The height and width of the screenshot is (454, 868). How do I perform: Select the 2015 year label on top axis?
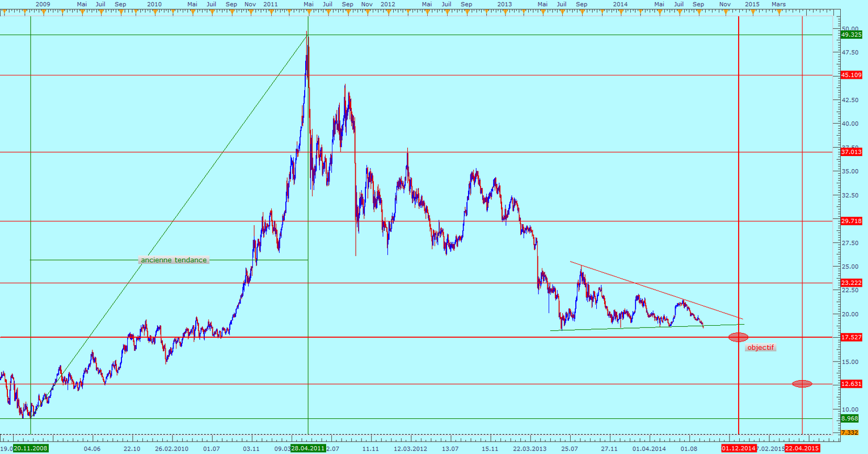(x=752, y=4)
